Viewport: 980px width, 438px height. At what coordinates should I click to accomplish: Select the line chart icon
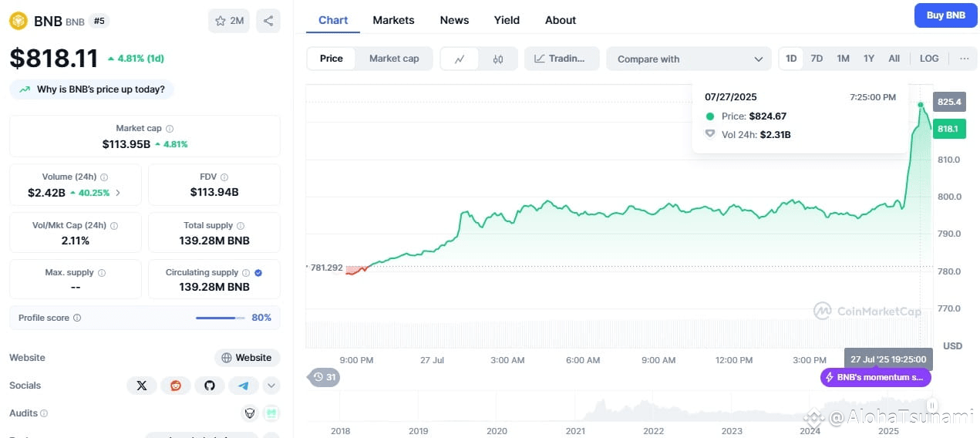coord(460,59)
